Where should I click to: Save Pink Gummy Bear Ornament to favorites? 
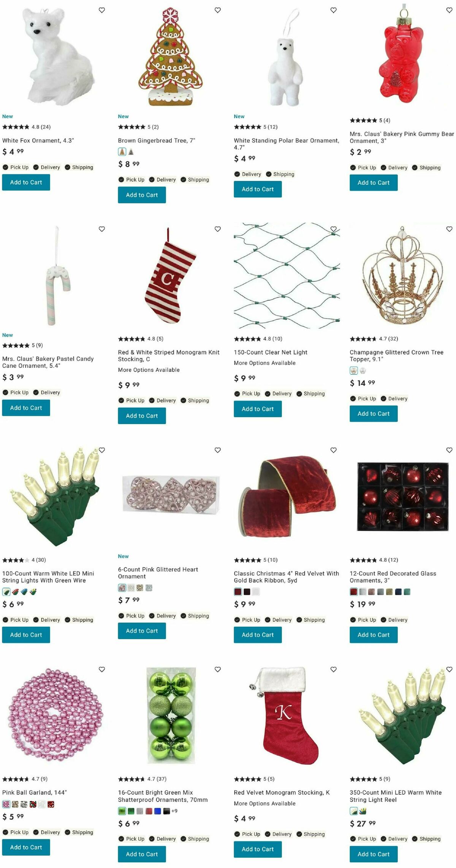coord(449,10)
